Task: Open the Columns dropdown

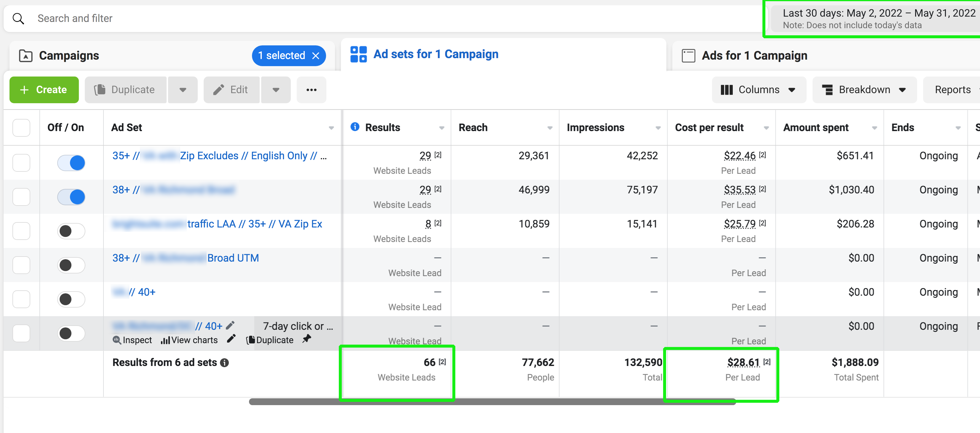Action: [759, 90]
